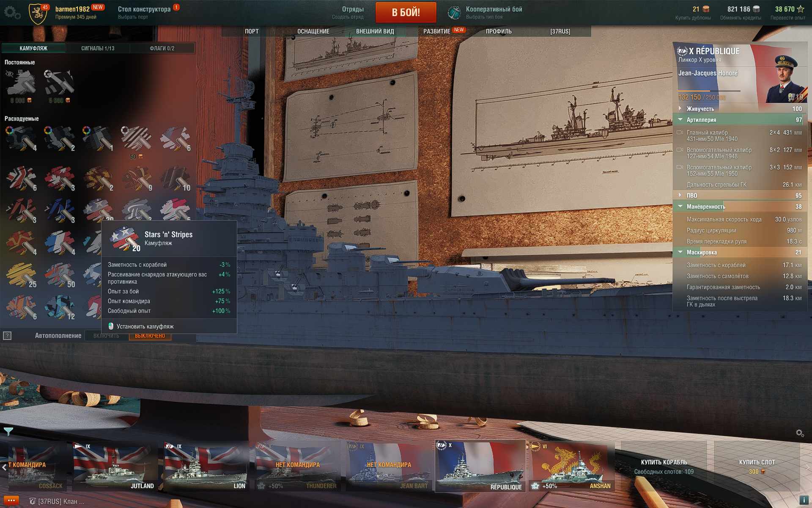
Task: Select the striped camouflage priced 50 doubloons
Action: coord(136,142)
